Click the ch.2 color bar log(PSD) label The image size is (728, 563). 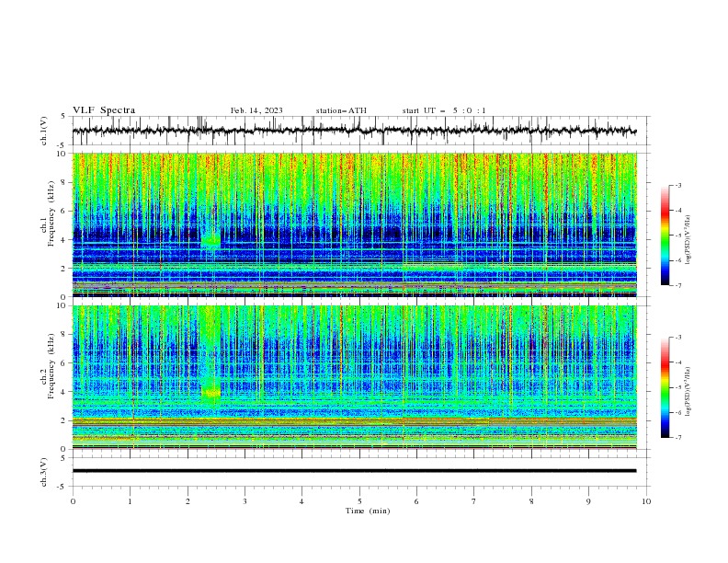point(688,392)
